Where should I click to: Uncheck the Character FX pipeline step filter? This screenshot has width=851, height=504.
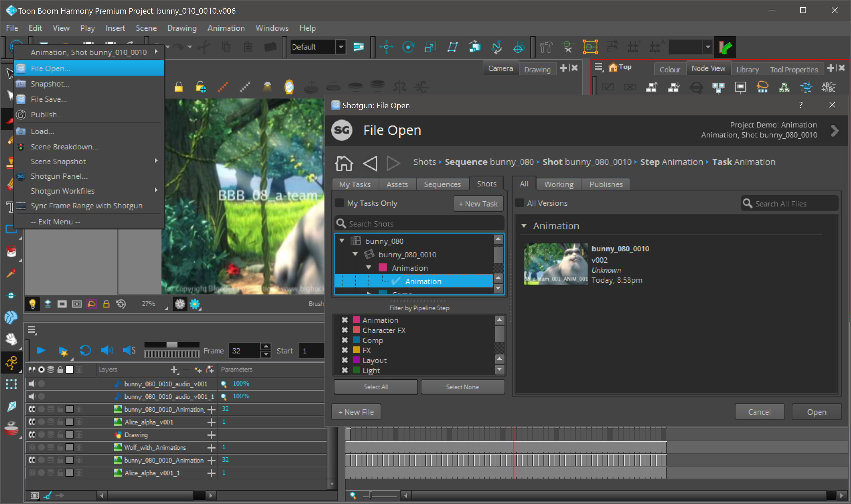[344, 330]
